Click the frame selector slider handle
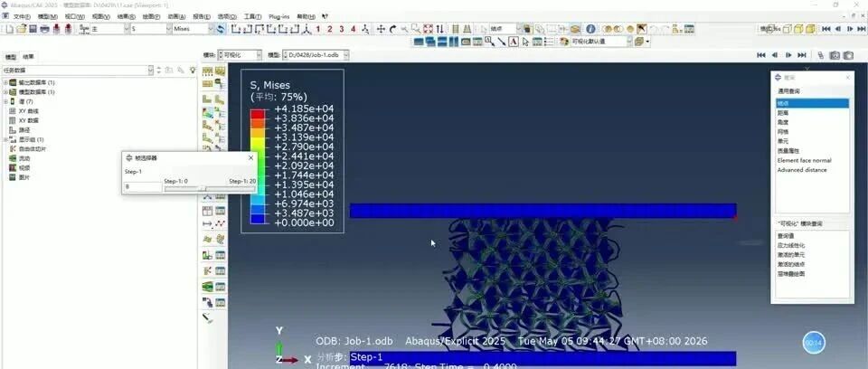Image resolution: width=868 pixels, height=369 pixels. click(x=202, y=188)
